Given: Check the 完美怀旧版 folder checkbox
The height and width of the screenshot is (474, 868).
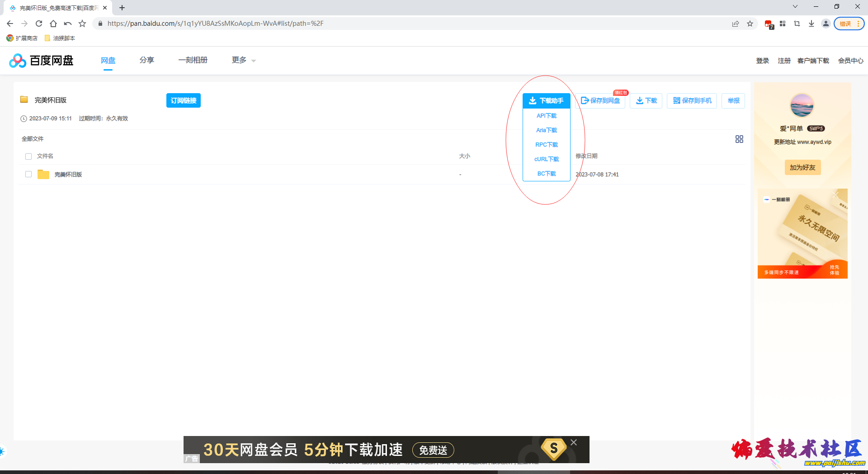Looking at the screenshot, I should (28, 174).
